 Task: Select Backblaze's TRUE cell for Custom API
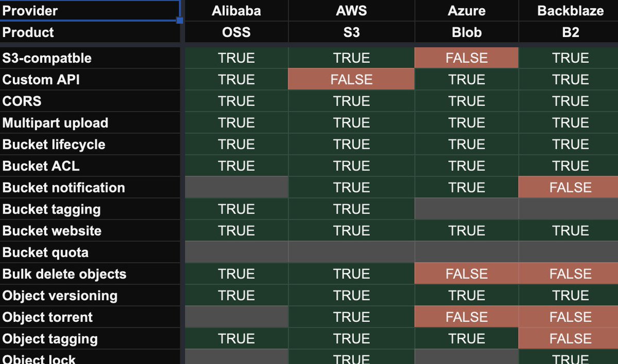(569, 79)
